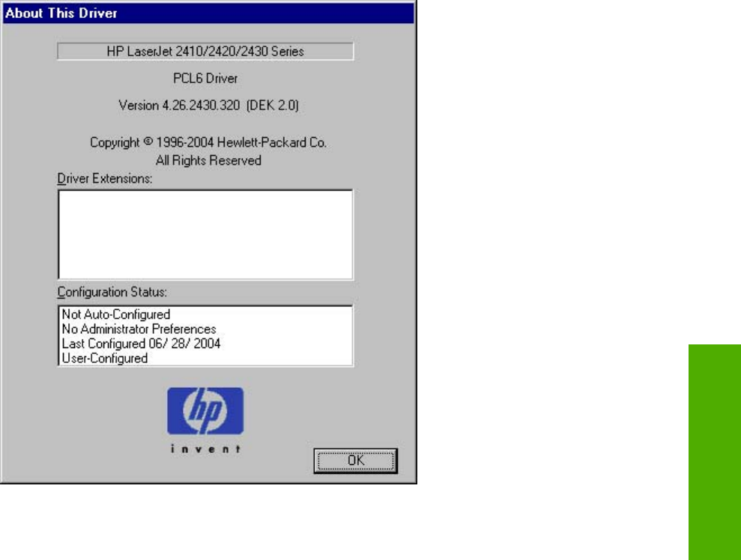Select "Not Auto-Configured" status line
This screenshot has width=741, height=560.
[x=116, y=314]
